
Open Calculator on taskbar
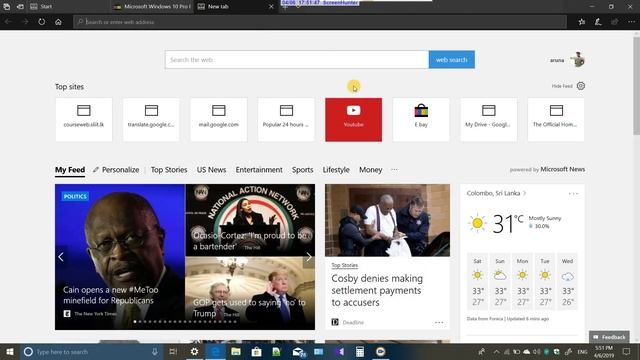360,351
